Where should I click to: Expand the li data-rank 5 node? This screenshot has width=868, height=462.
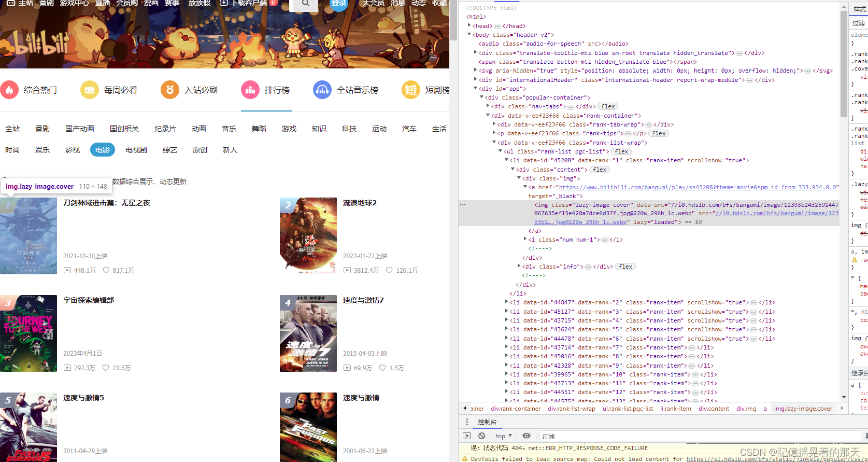point(506,329)
